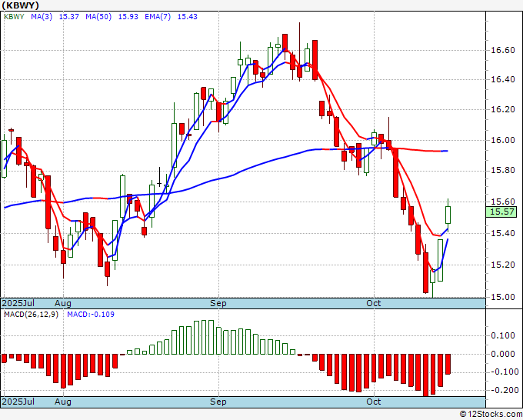Select the EMA(7) legend label
The width and height of the screenshot is (523, 420).
coord(158,17)
